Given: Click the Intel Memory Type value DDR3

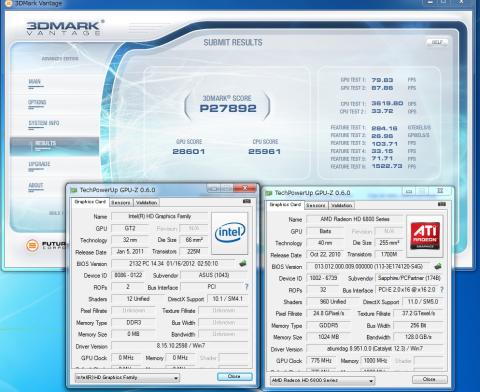Looking at the screenshot, I should [x=133, y=323].
